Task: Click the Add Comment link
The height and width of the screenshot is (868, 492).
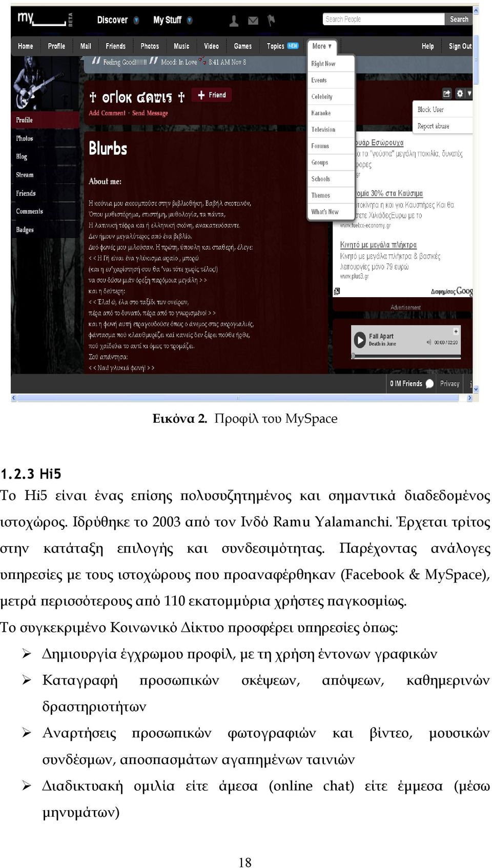Action: pos(107,113)
